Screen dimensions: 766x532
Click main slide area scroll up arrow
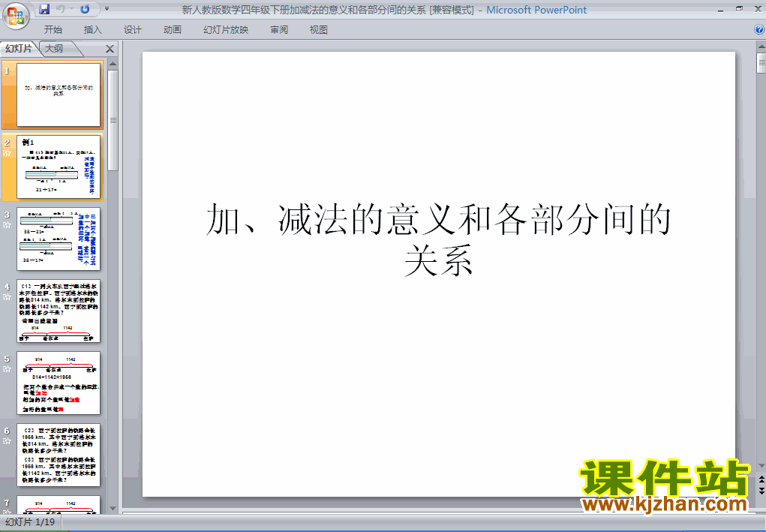[761, 47]
